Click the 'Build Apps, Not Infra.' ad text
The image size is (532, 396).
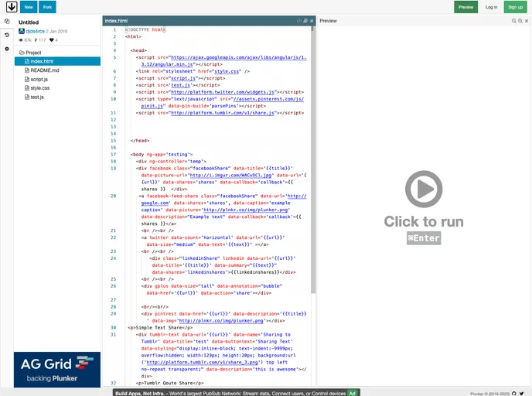coord(141,393)
